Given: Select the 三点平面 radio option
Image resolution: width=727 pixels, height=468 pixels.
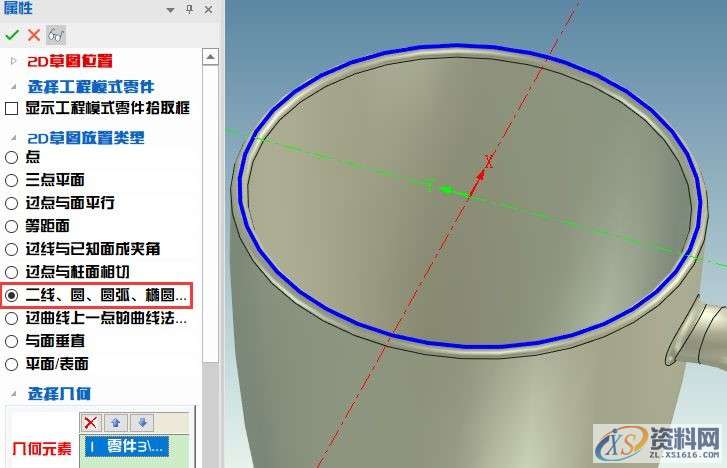Looking at the screenshot, I should coord(11,180).
